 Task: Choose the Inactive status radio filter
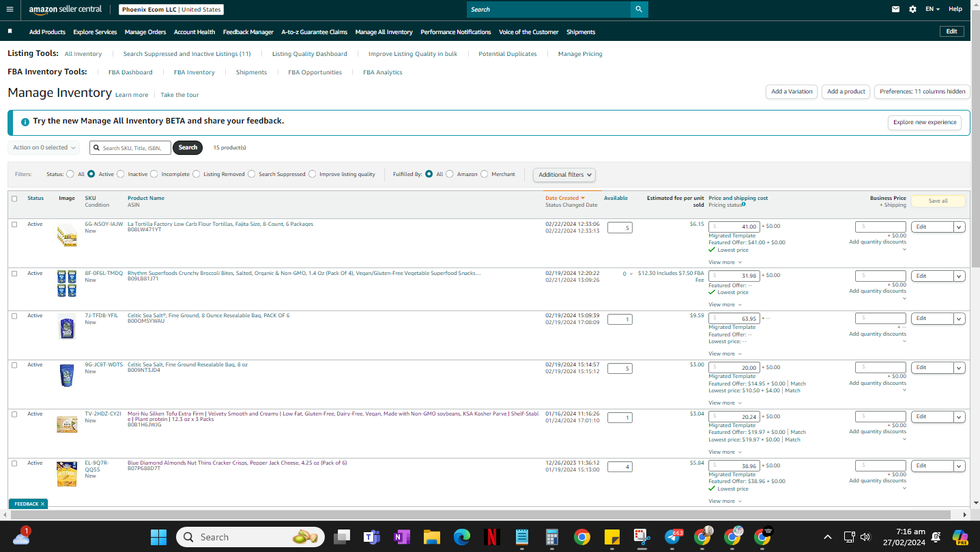coord(121,174)
